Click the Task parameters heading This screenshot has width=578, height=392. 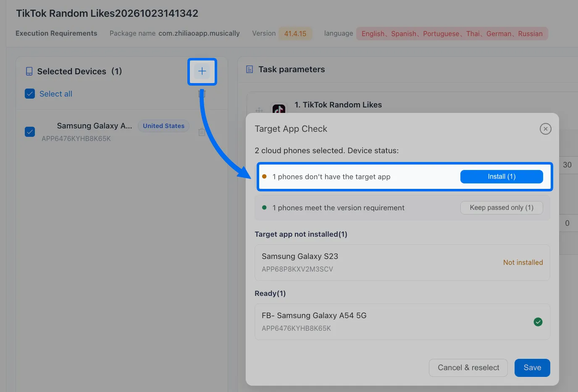pyautogui.click(x=292, y=69)
